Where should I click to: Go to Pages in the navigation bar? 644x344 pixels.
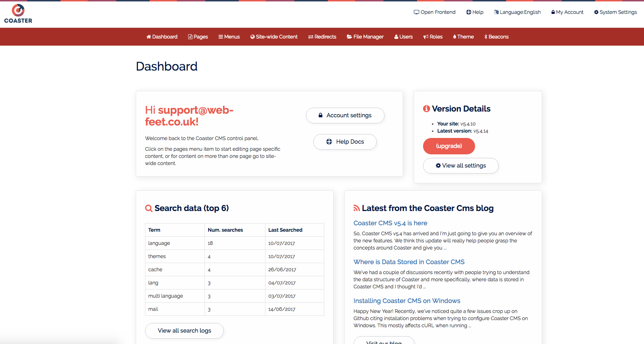coord(198,37)
